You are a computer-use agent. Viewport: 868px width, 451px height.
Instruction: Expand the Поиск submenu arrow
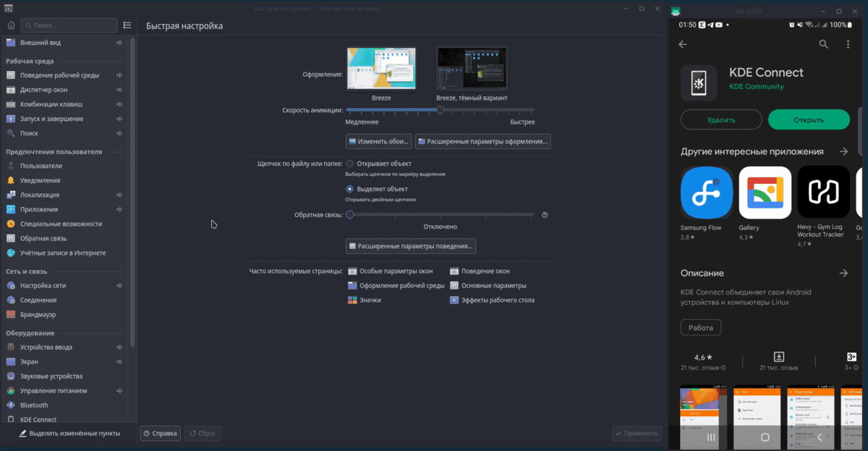(x=119, y=133)
